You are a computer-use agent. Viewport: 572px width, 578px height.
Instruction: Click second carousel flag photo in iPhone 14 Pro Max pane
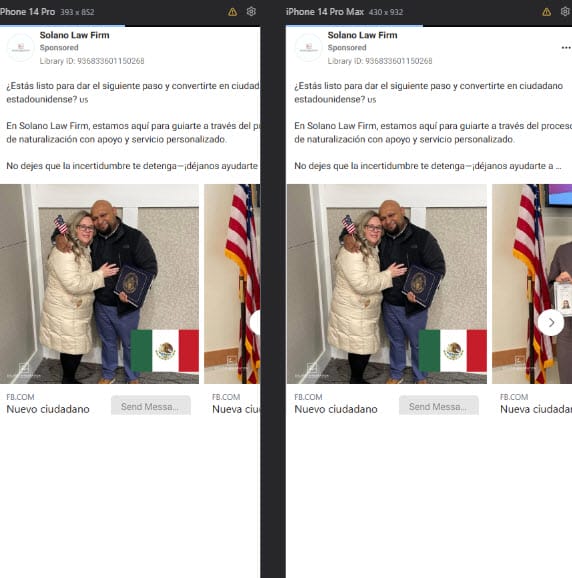(532, 284)
